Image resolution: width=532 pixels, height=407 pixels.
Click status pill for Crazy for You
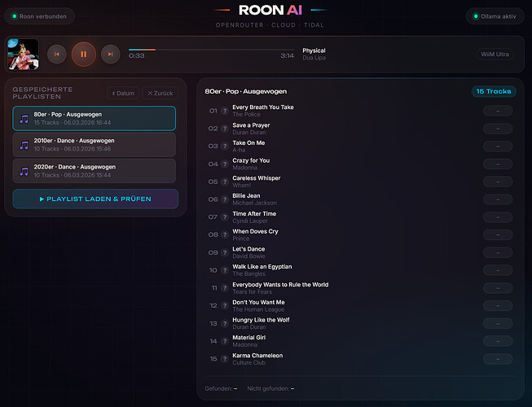pyautogui.click(x=498, y=164)
